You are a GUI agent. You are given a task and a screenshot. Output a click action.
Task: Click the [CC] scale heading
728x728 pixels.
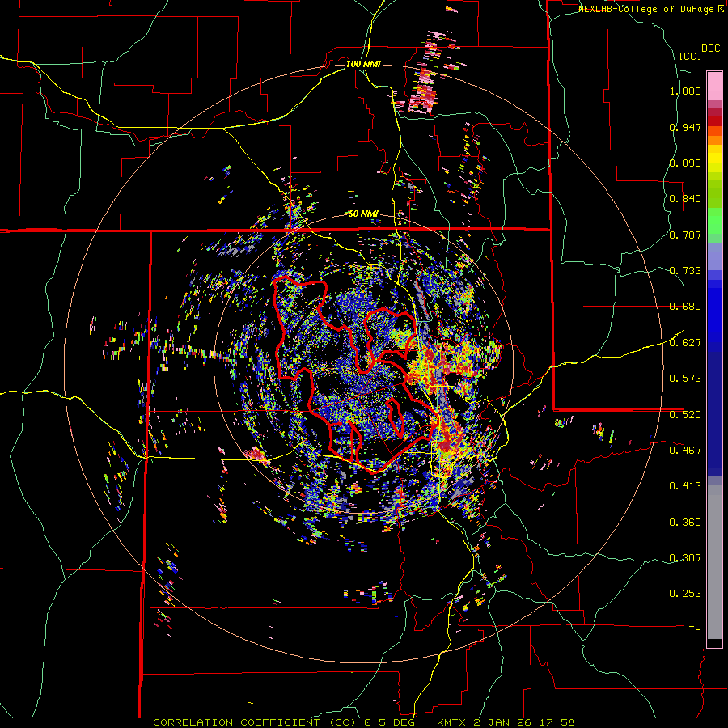pyautogui.click(x=691, y=56)
